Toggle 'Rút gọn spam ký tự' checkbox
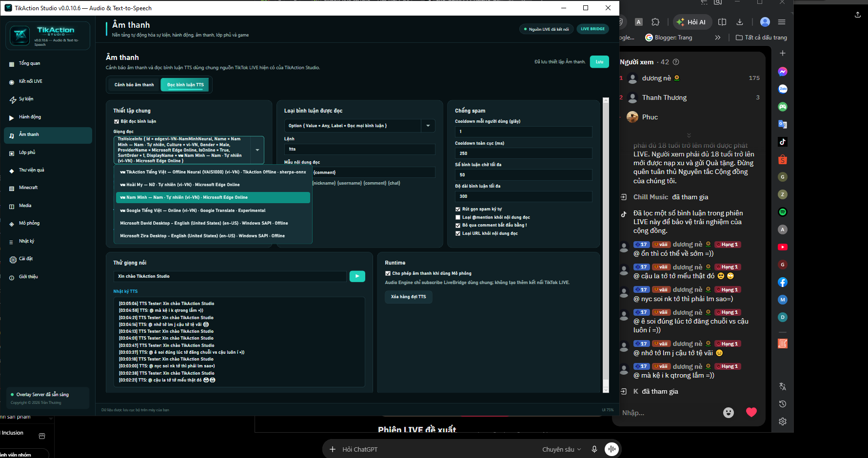This screenshot has width=868, height=458. (x=458, y=209)
